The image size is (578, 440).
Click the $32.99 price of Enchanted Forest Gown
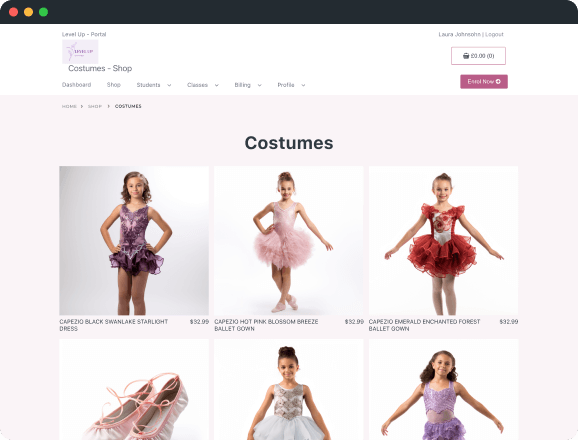tap(509, 322)
